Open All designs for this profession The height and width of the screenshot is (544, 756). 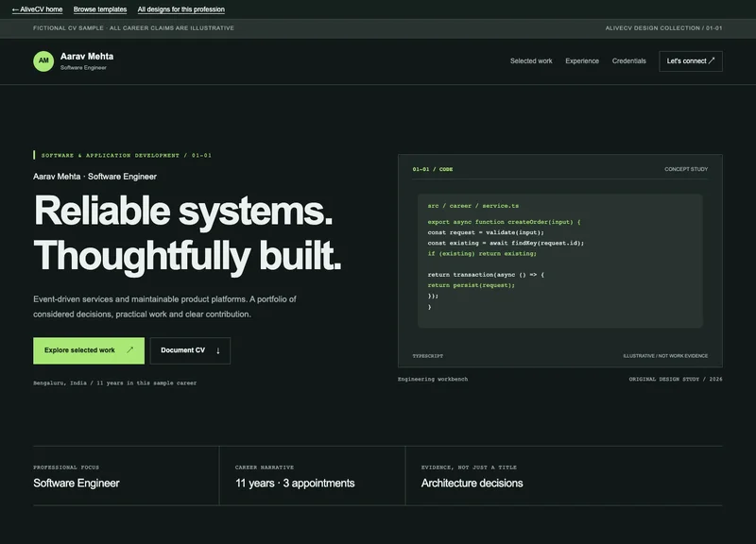point(180,9)
